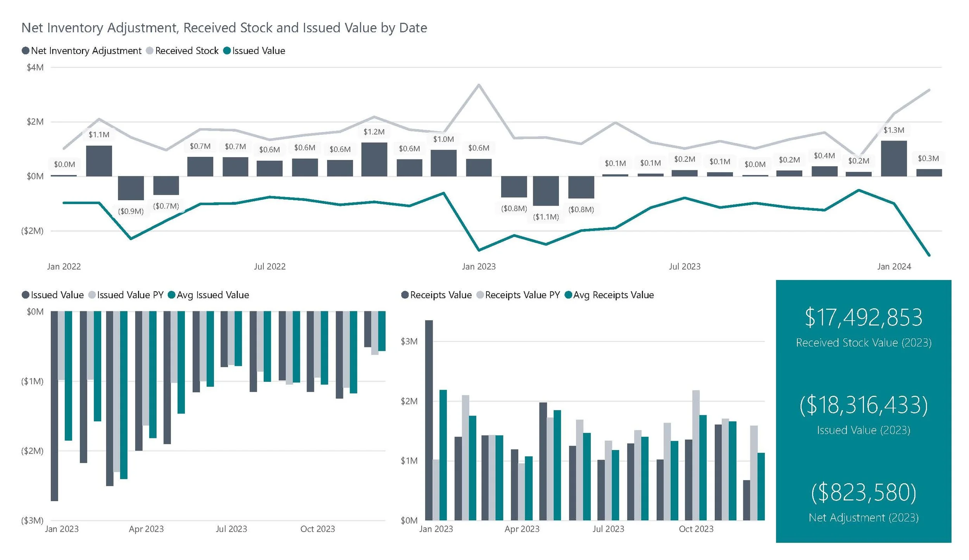Click the top chart title text

click(x=224, y=28)
